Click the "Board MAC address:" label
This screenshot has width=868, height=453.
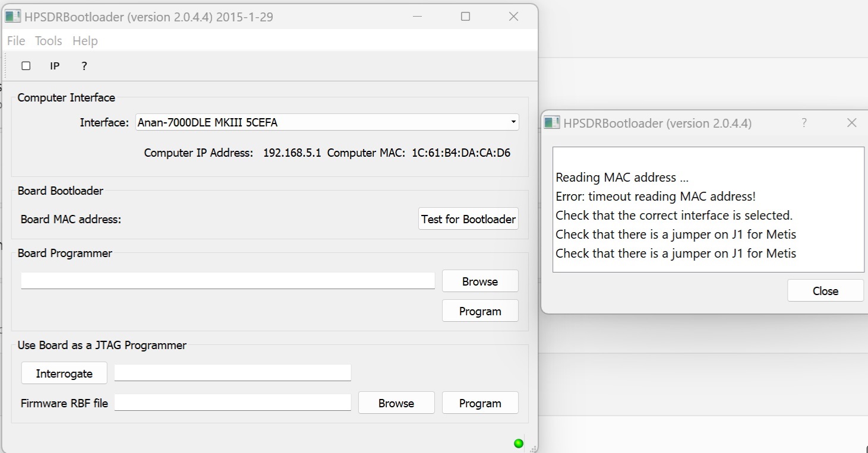point(71,219)
